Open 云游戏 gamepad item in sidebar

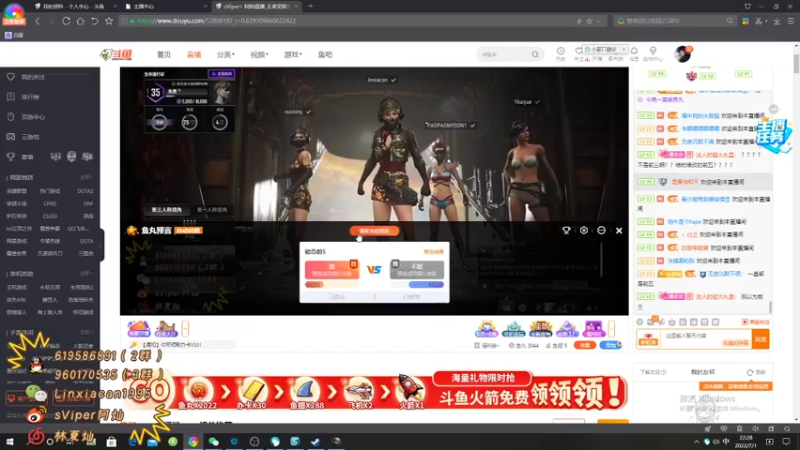23,137
